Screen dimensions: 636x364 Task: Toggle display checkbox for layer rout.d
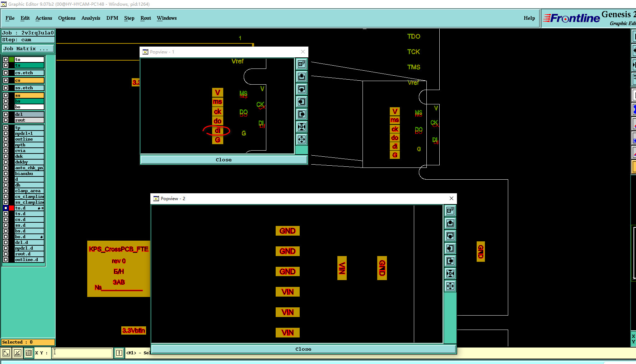tap(6, 254)
